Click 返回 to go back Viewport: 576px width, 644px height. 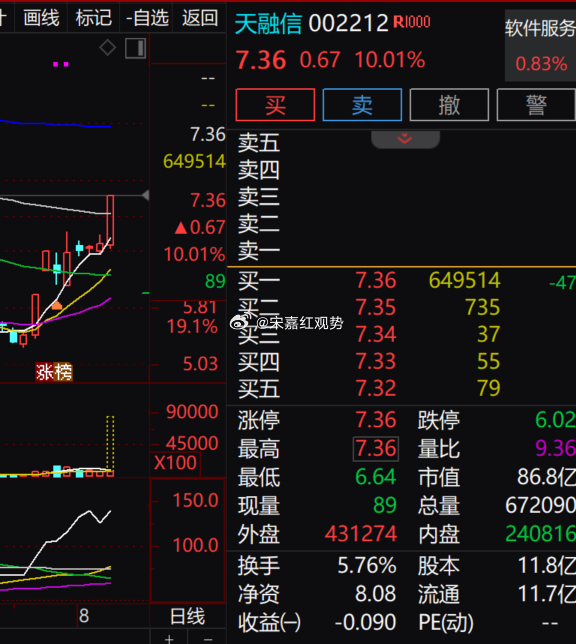tap(200, 18)
